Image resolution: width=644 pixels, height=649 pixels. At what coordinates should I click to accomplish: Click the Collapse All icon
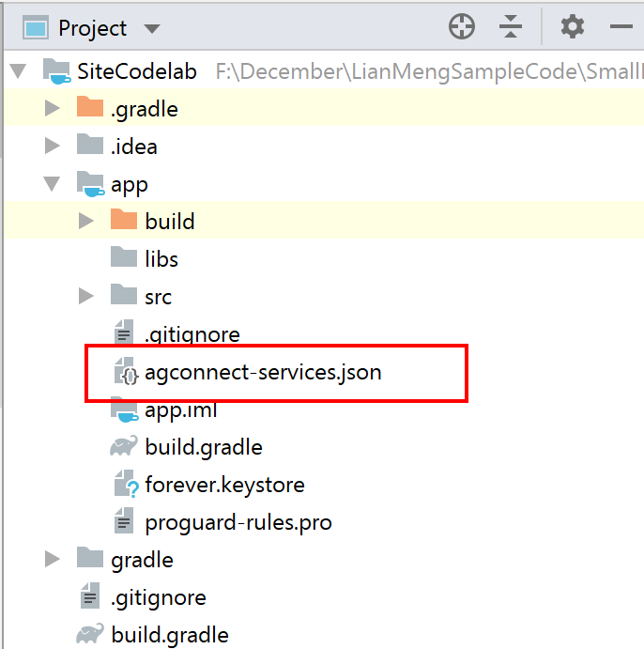511,27
